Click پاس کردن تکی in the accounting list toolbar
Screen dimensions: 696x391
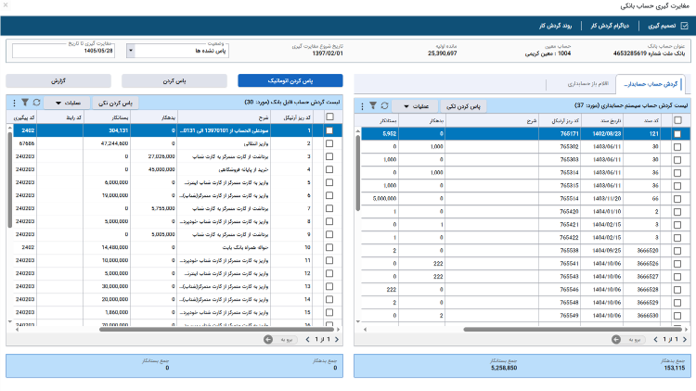click(x=463, y=106)
